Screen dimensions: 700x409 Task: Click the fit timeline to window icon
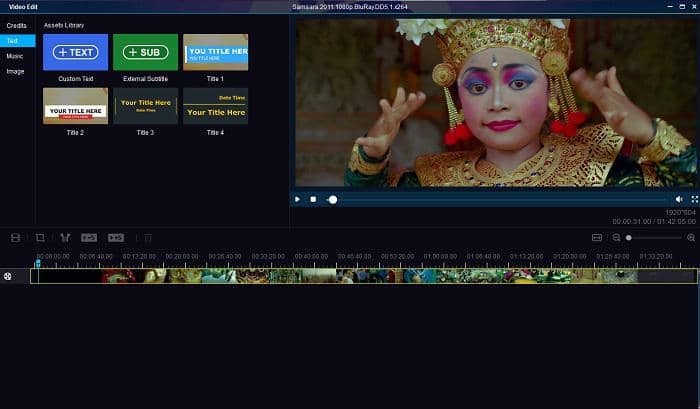pos(597,238)
